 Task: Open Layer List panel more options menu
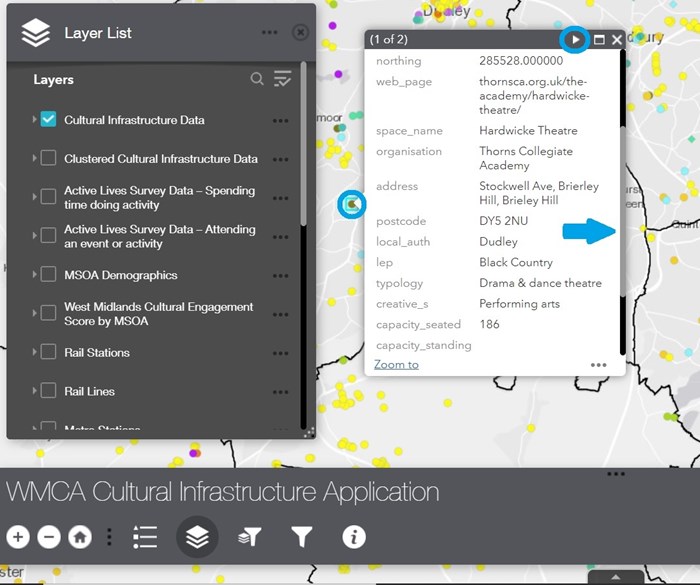point(270,32)
